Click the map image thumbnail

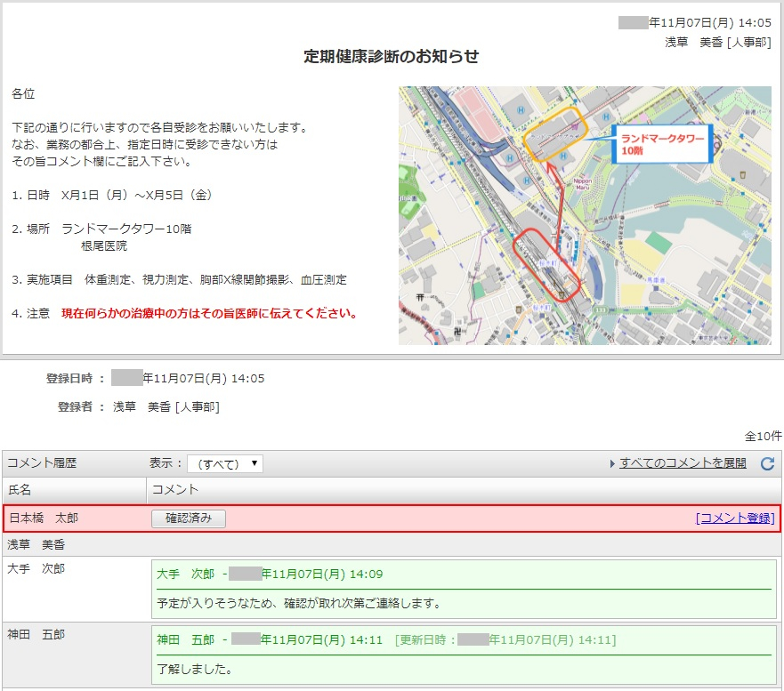coord(585,215)
